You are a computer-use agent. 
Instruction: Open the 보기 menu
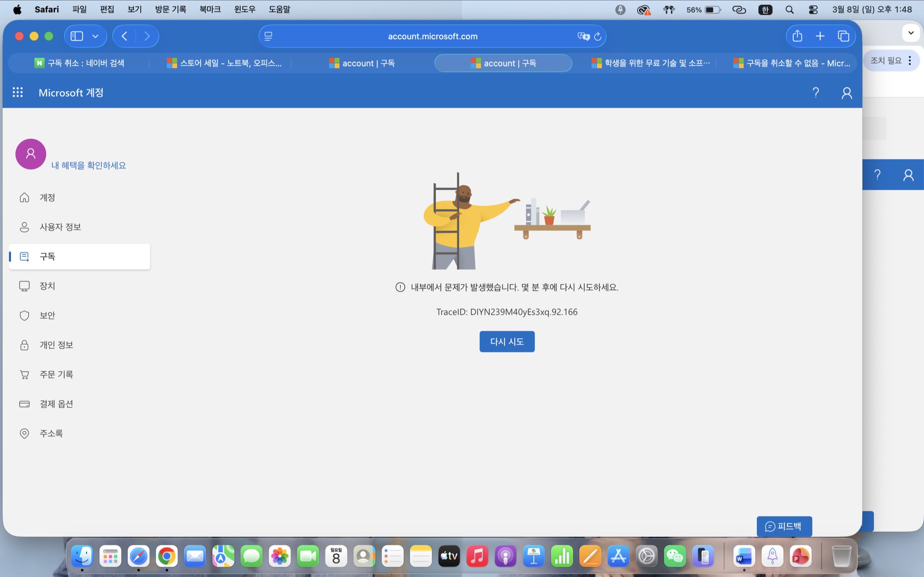point(135,9)
